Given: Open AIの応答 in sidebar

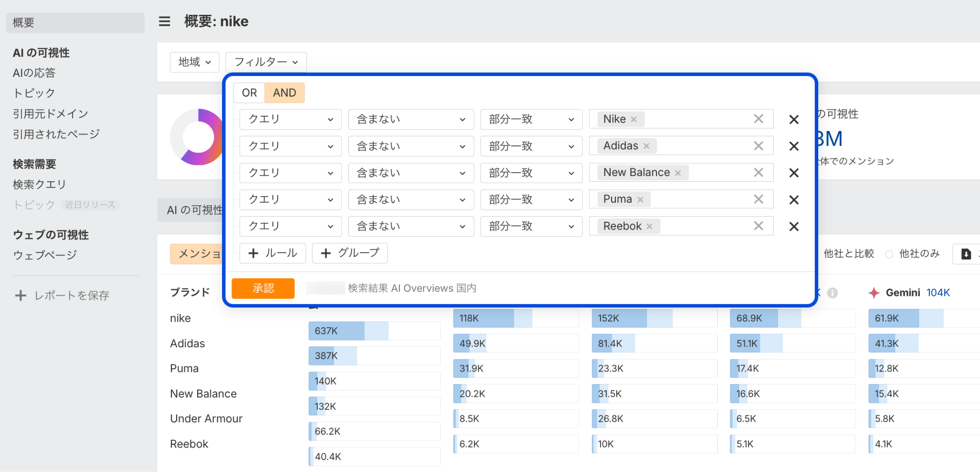Looking at the screenshot, I should coord(34,73).
